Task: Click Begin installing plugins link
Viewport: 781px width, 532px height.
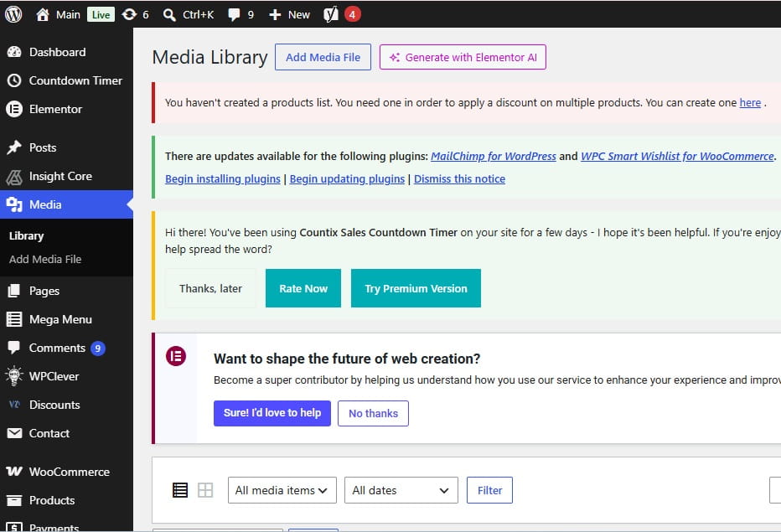Action: (223, 178)
